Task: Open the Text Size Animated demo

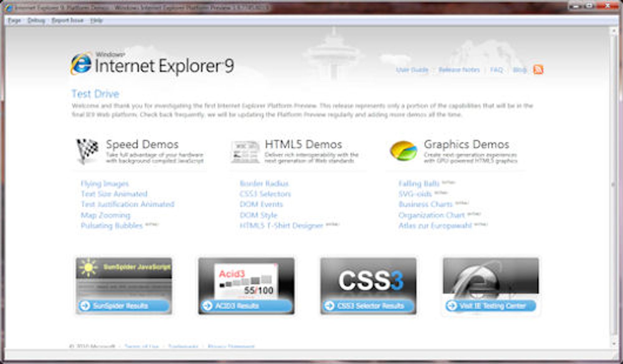Action: (x=114, y=194)
